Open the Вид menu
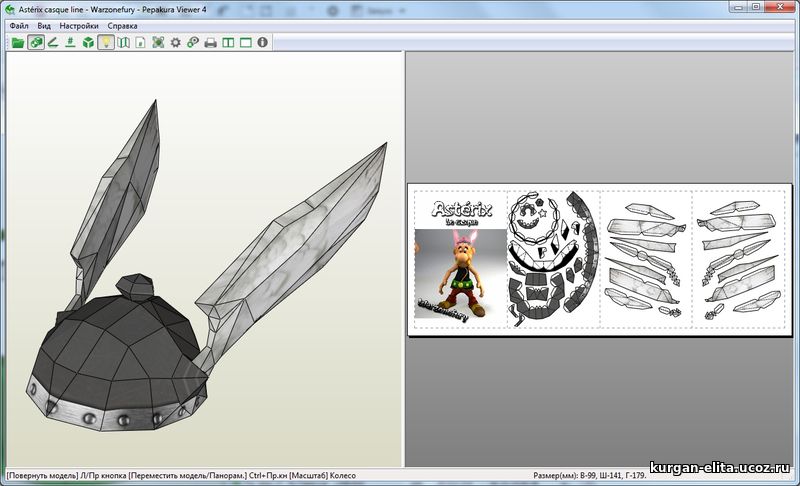Viewport: 800px width, 486px height. 44,25
